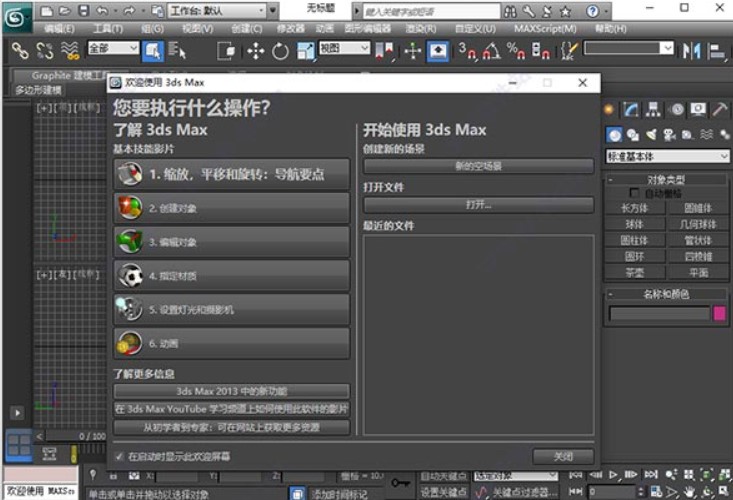This screenshot has width=733, height=500.
Task: Select the Lights category icon
Action: [x=651, y=135]
